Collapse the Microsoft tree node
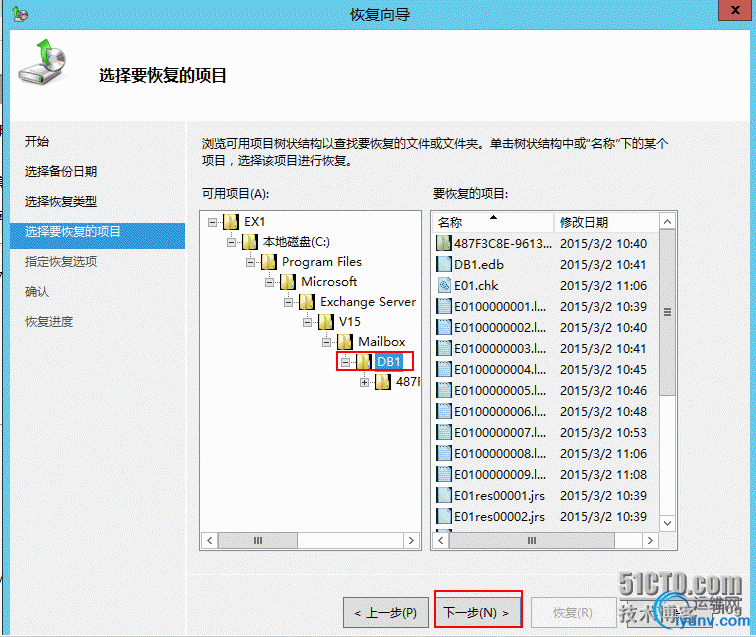 (270, 282)
